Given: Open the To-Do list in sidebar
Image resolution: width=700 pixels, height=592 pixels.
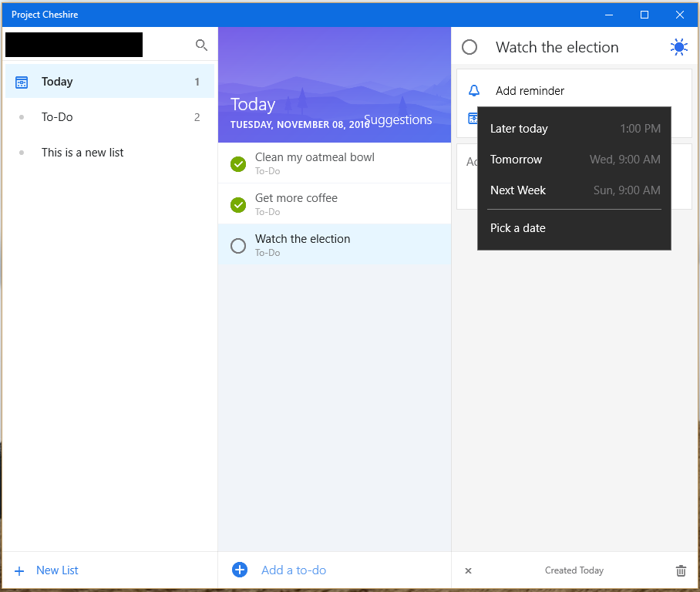Looking at the screenshot, I should click(x=57, y=117).
